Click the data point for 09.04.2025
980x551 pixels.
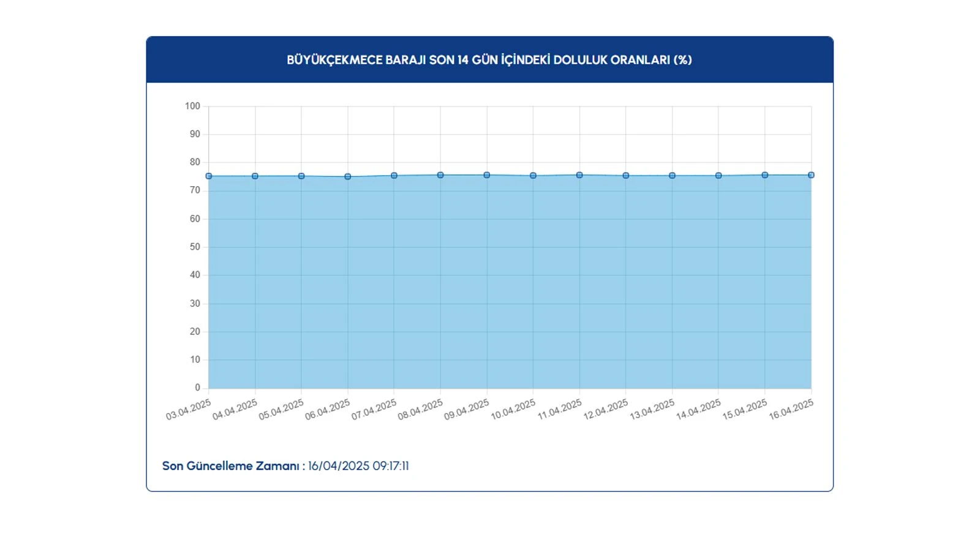coord(487,175)
